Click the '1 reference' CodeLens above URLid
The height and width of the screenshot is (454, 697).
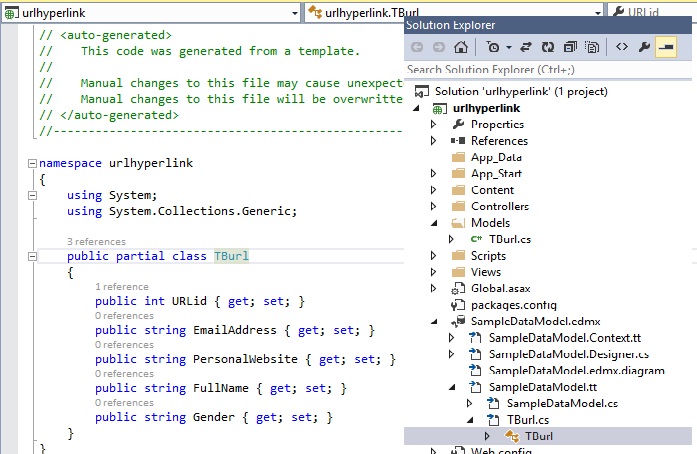(122, 287)
